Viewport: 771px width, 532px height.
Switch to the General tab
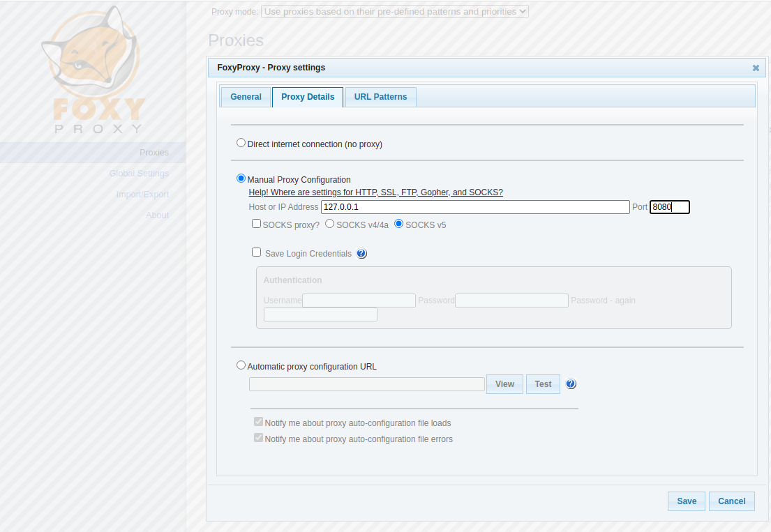point(246,97)
